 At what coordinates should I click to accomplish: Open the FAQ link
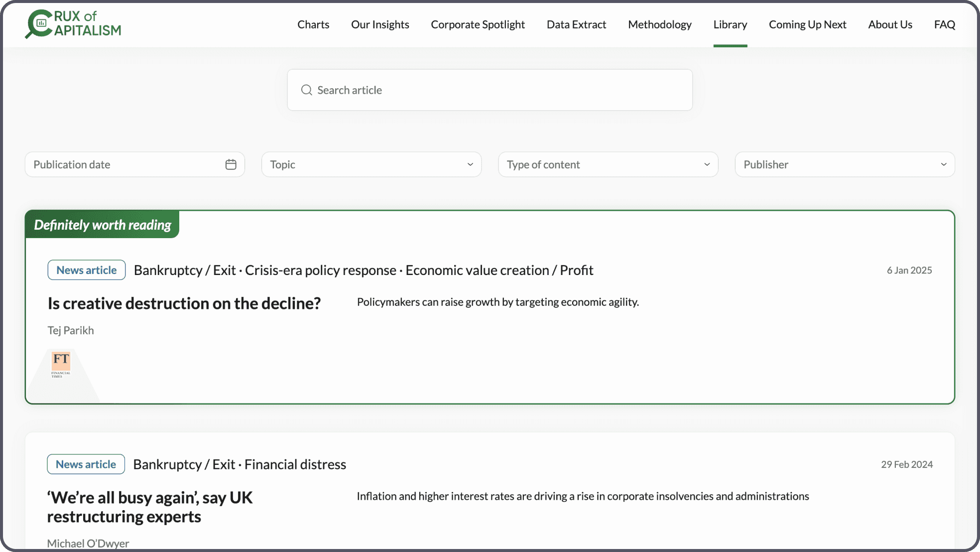click(x=944, y=24)
